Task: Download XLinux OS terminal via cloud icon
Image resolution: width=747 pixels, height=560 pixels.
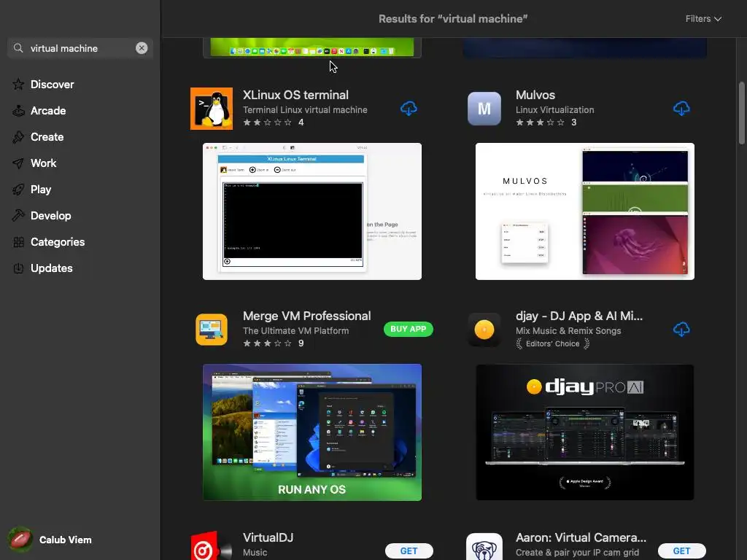Action: 409,108
